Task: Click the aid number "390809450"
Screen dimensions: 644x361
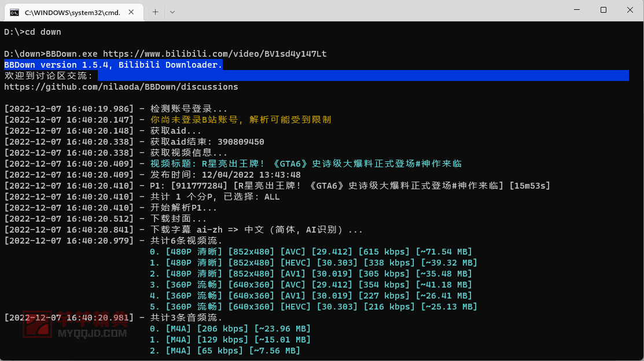Action: [241, 142]
